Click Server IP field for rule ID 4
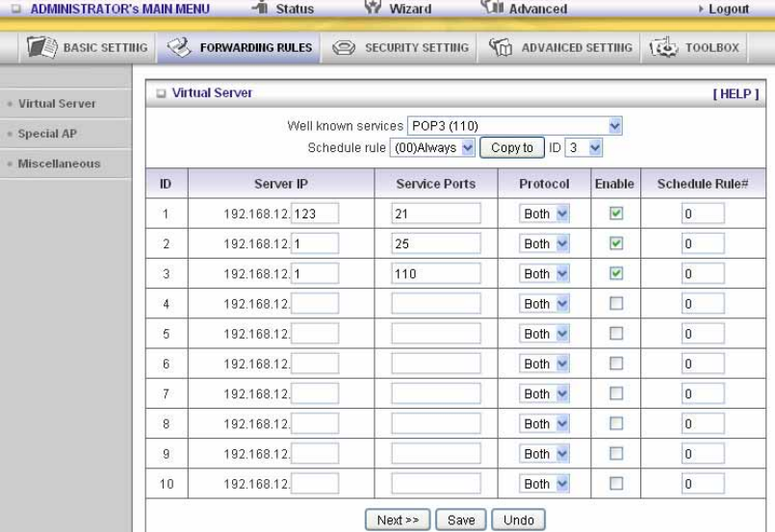Viewport: 775px width, 532px height. click(x=315, y=304)
